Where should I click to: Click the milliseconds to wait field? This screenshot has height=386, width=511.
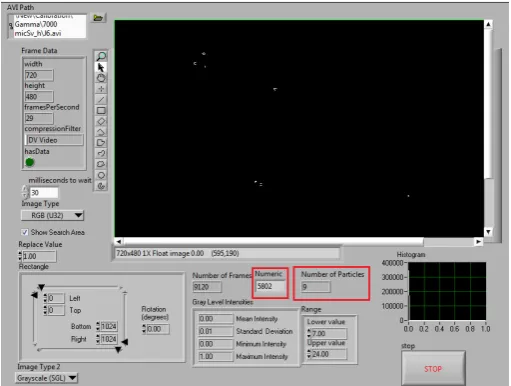coord(44,193)
